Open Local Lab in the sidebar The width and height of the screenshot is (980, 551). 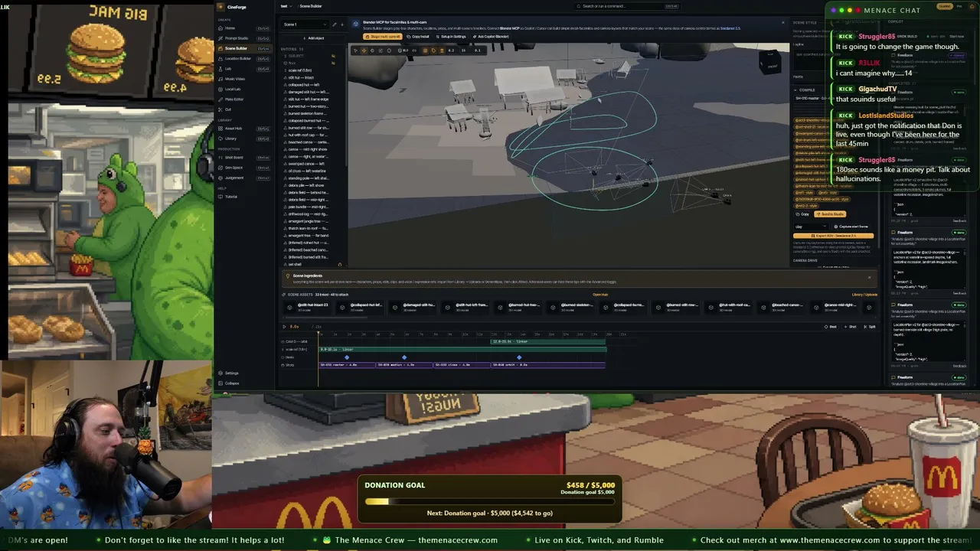pyautogui.click(x=243, y=89)
